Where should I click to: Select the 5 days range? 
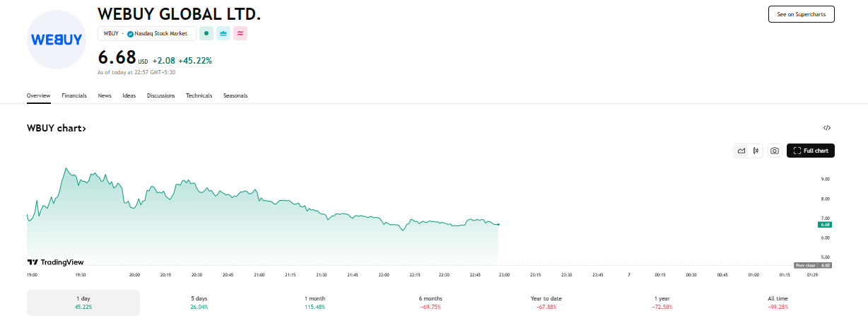tap(198, 303)
